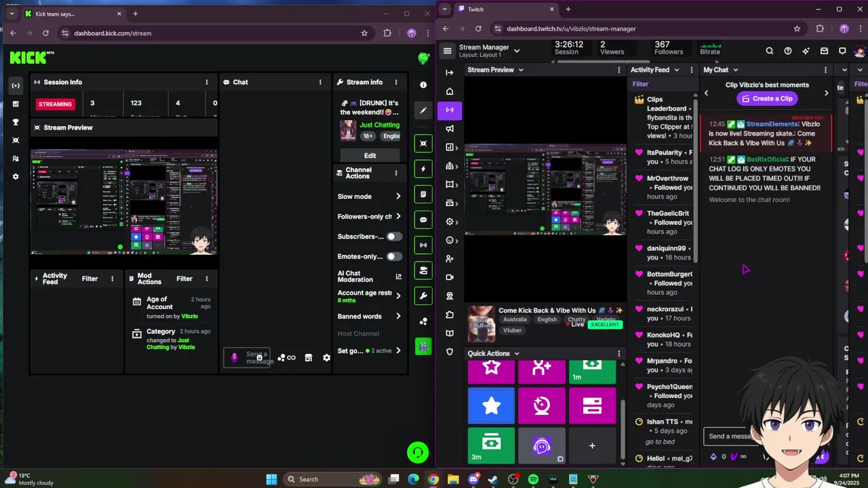
Task: Open Windows Start menu
Action: 271,479
